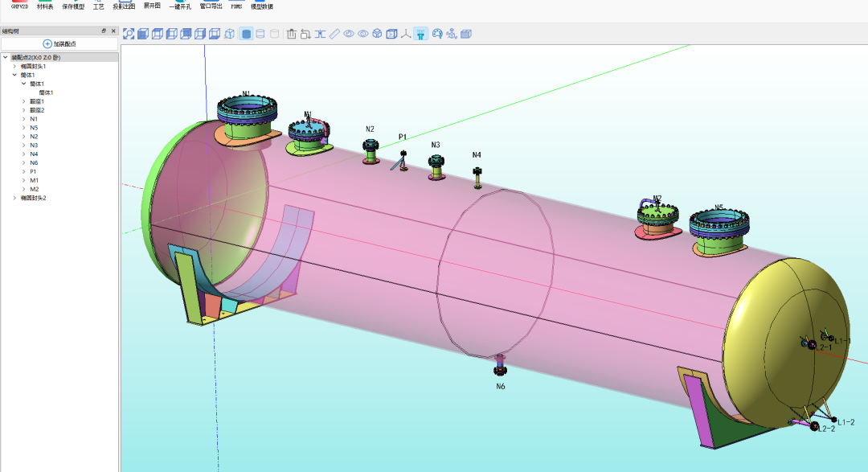868x472 pixels.
Task: Float the 结构树 panel with the undock icon
Action: click(x=104, y=31)
